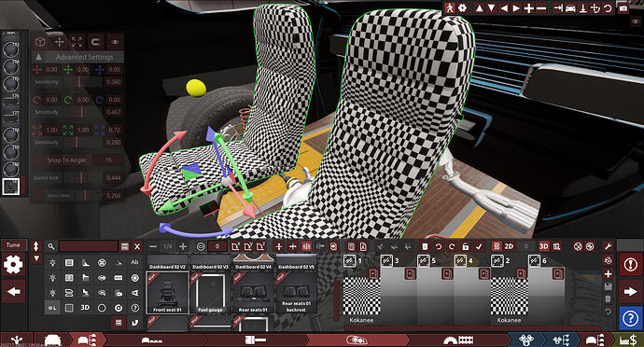Select first Kokanee checker material swatch
This screenshot has height=347, width=644.
click(361, 296)
